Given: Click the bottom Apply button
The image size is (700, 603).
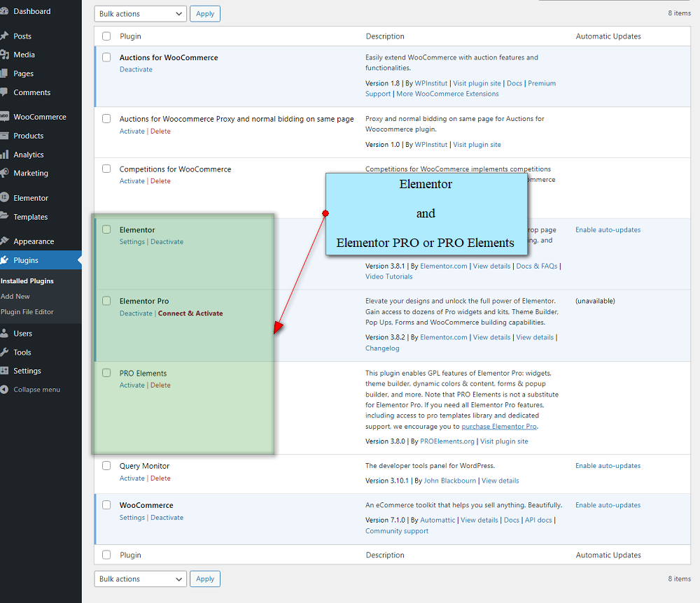Looking at the screenshot, I should [x=205, y=579].
